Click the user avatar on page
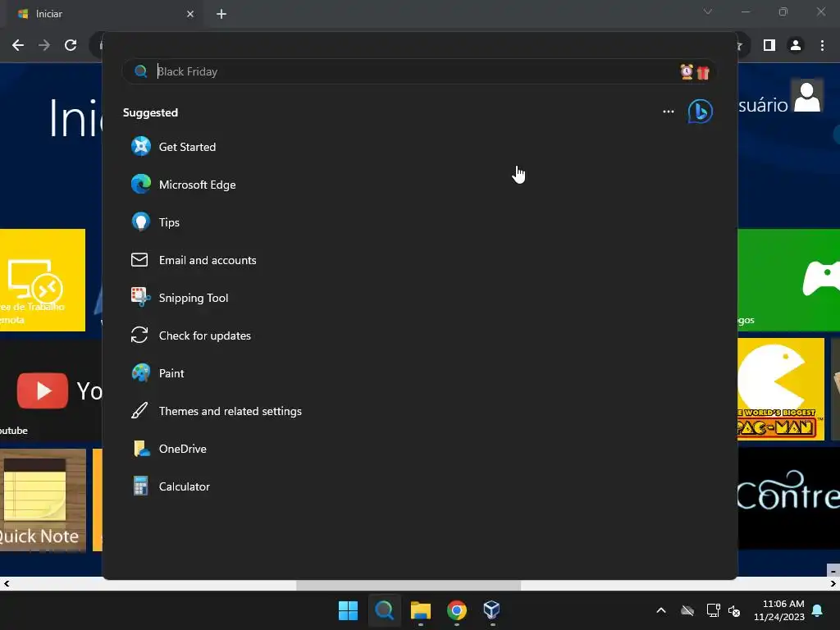840x630 pixels. 807,97
